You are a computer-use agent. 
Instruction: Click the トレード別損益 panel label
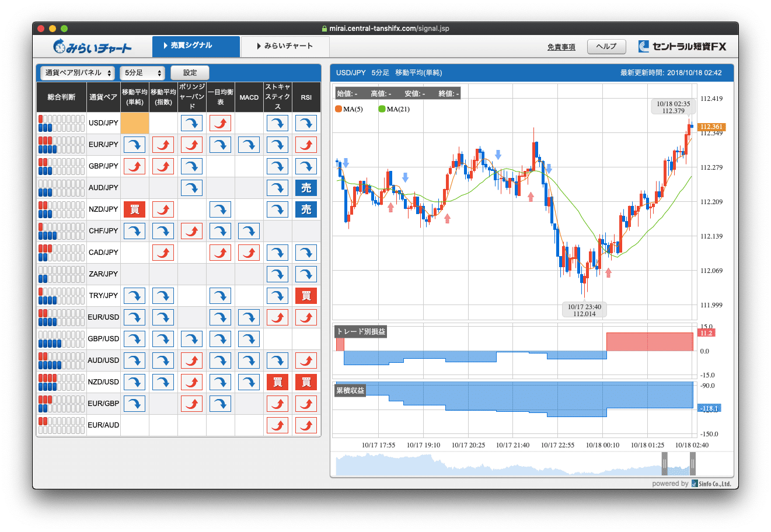click(361, 331)
